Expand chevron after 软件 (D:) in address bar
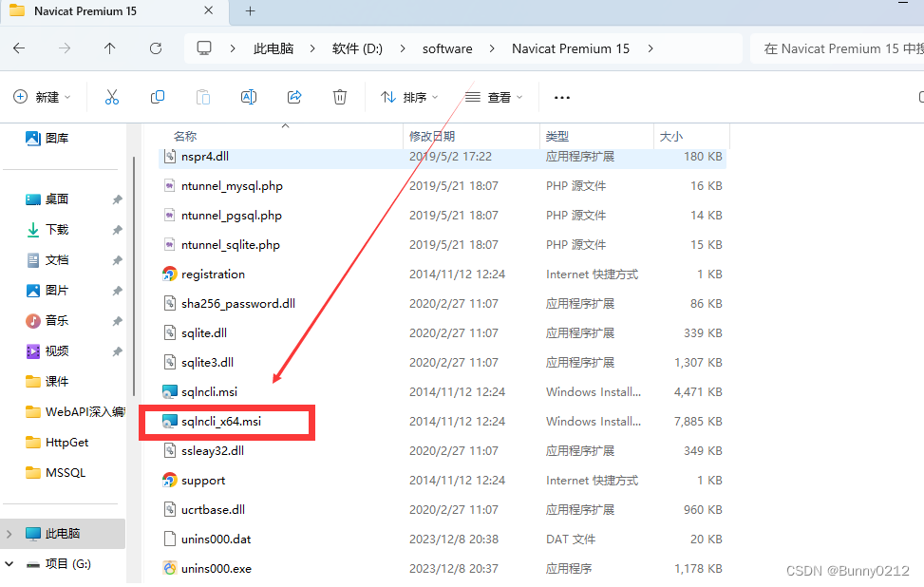Viewport: 924px width, 587px height. pyautogui.click(x=403, y=49)
